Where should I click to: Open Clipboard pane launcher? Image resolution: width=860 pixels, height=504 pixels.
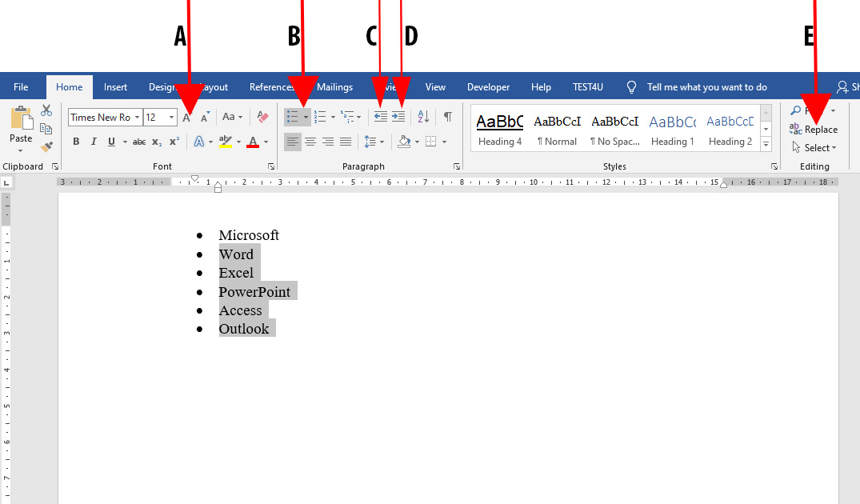tap(55, 166)
